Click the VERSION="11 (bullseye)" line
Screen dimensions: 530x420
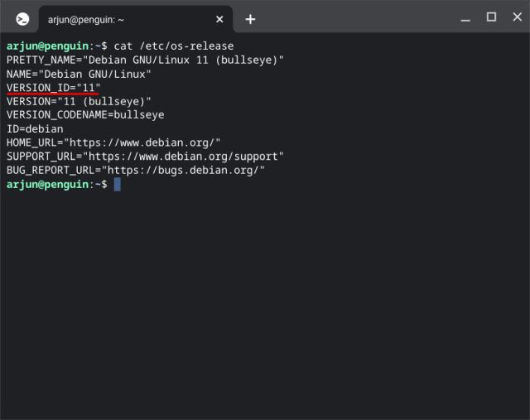79,101
